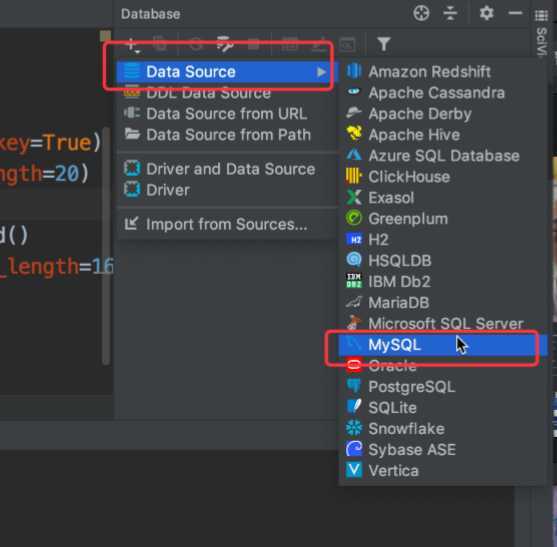557x547 pixels.
Task: Pick Apache Cassandra from the list
Action: point(443,92)
